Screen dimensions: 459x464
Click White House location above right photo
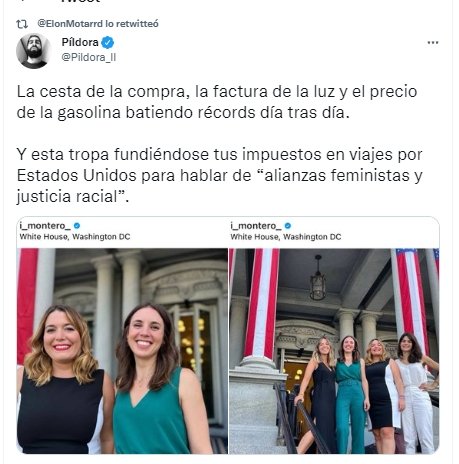pyautogui.click(x=286, y=237)
